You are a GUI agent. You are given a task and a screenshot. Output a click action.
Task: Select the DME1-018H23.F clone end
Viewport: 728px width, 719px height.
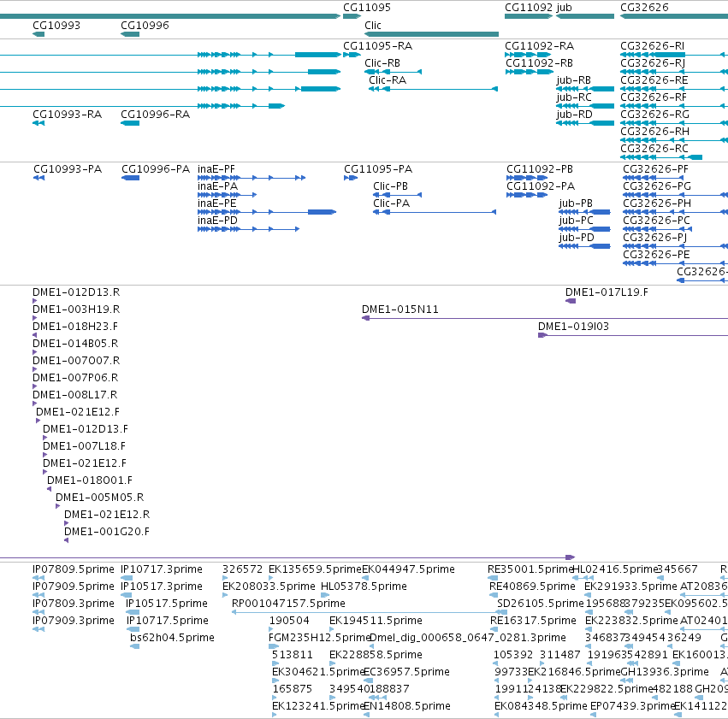click(35, 335)
